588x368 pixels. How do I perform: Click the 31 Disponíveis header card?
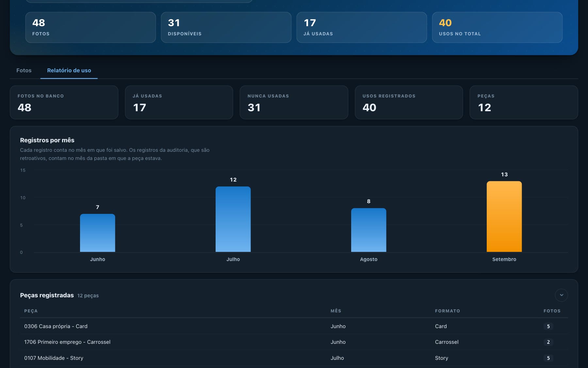(x=226, y=27)
